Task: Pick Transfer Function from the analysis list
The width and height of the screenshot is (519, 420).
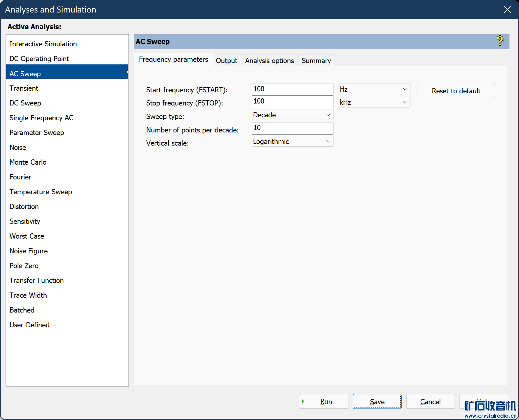Action: pos(36,280)
